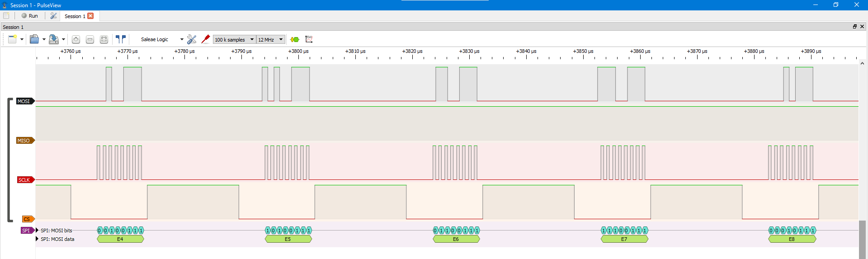Click the red SCLK channel label
868x259 pixels.
[x=24, y=180]
